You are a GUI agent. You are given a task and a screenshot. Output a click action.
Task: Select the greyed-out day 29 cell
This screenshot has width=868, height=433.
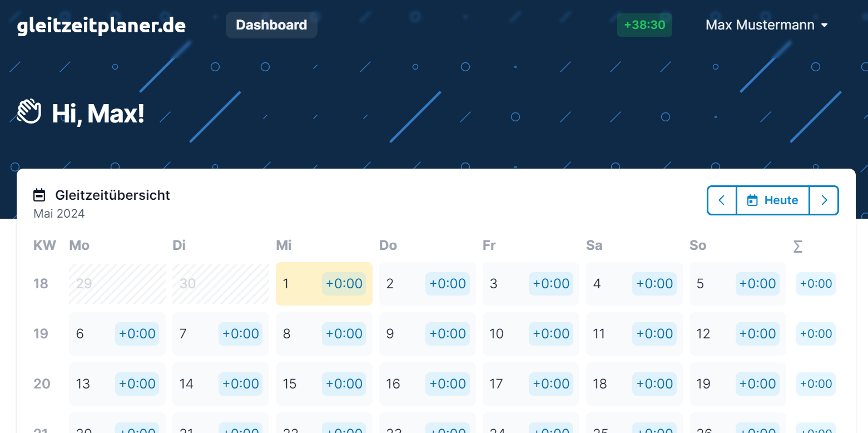pos(117,284)
